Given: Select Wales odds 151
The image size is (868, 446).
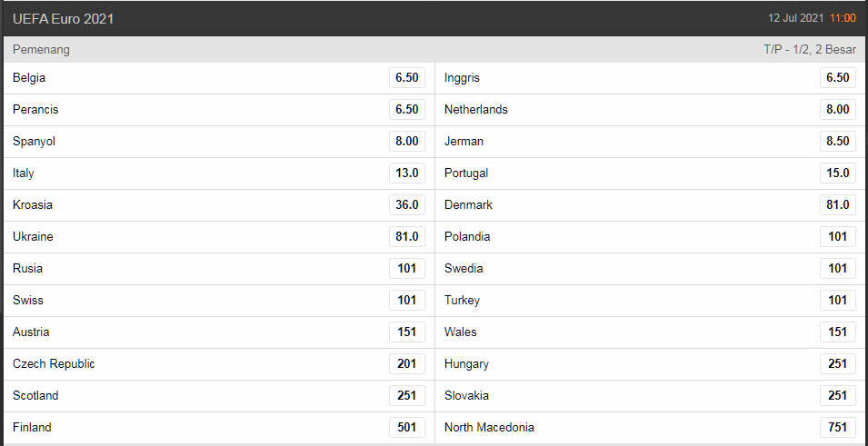Looking at the screenshot, I should [x=837, y=332].
